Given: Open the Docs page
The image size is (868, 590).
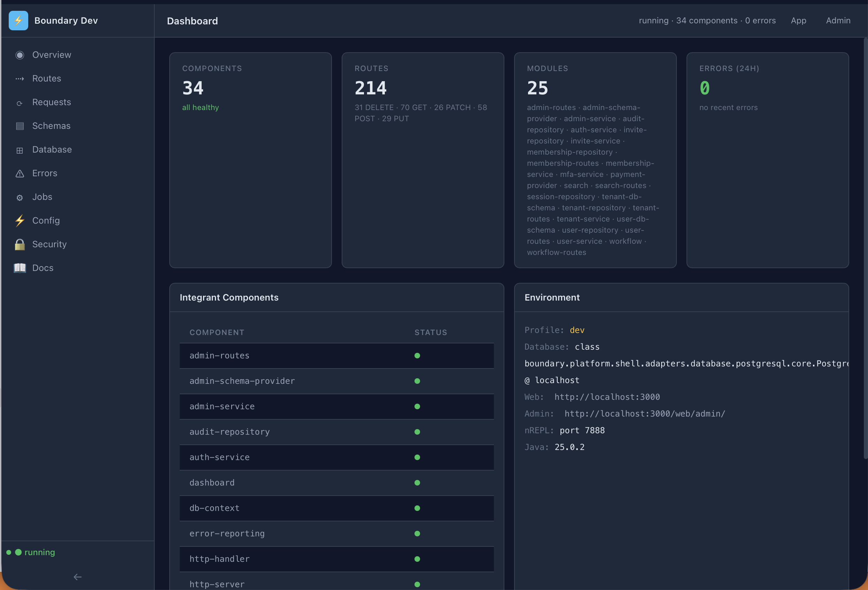Looking at the screenshot, I should (x=78, y=268).
